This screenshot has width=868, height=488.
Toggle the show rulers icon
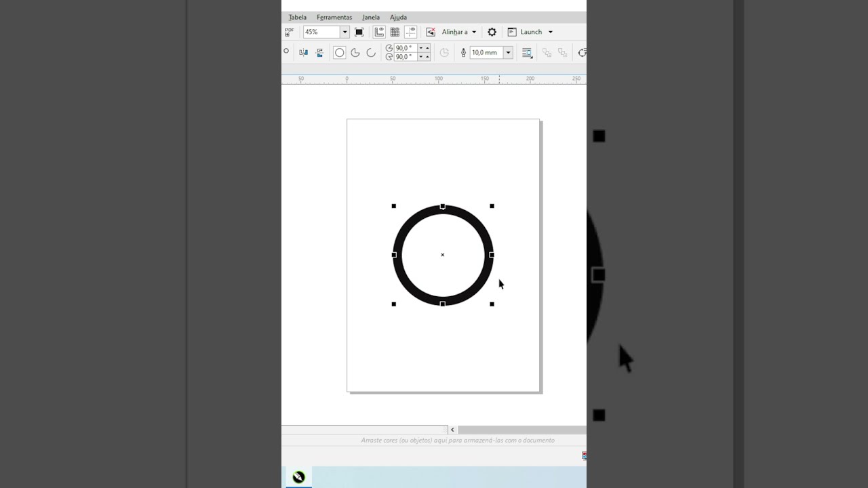pos(379,32)
